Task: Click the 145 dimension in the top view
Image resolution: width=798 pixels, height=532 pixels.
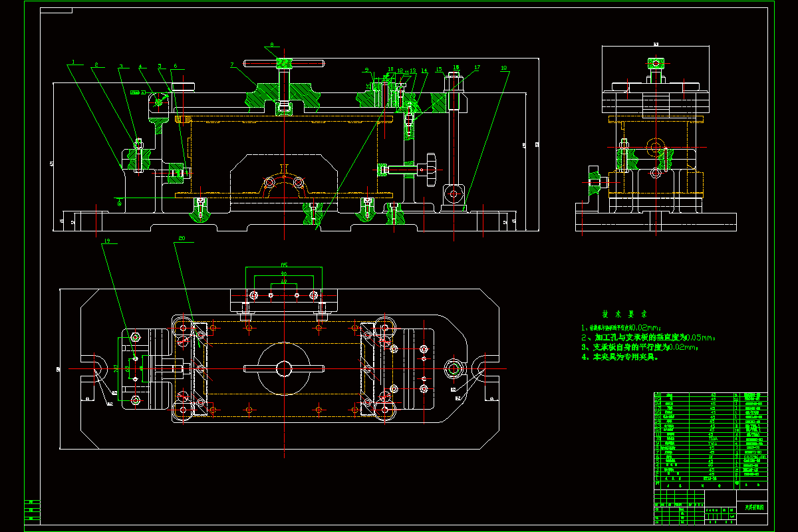Action: pyautogui.click(x=283, y=264)
